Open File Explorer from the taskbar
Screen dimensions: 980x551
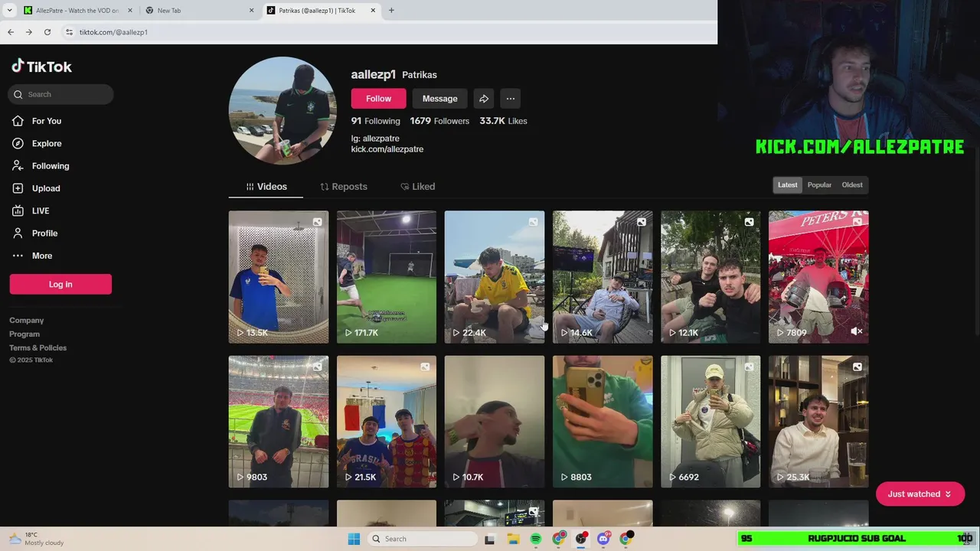(513, 539)
